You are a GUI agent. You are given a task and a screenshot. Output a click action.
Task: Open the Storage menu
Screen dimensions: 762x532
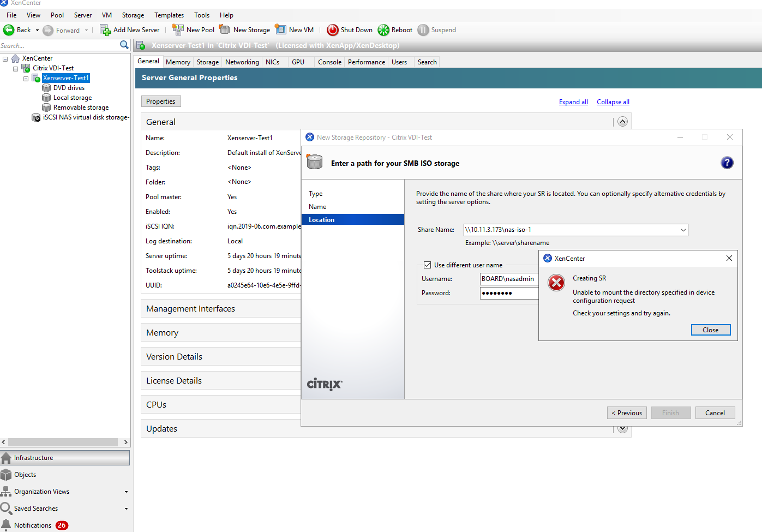[133, 15]
